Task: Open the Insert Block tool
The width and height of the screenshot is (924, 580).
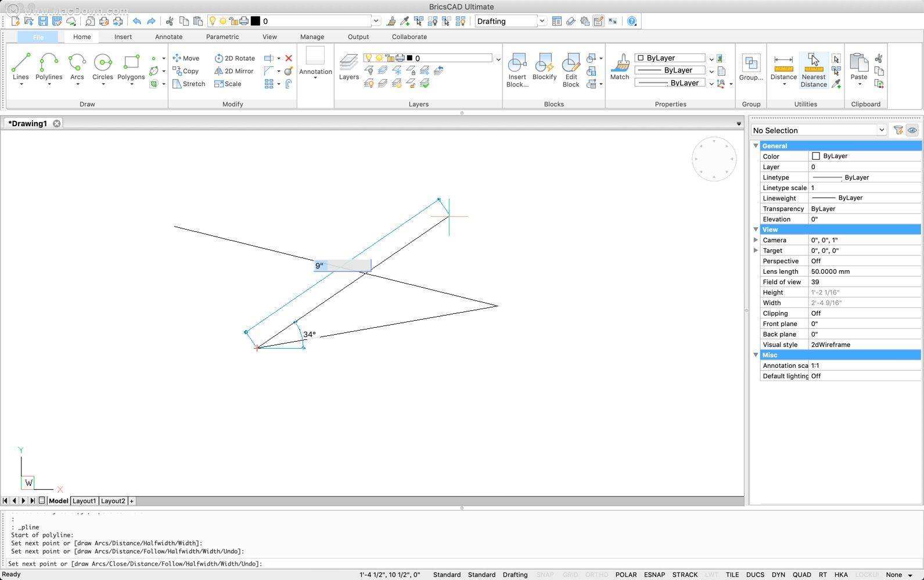Action: [517, 64]
